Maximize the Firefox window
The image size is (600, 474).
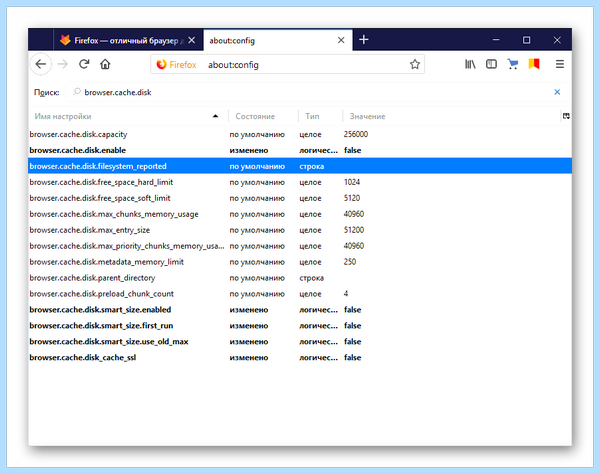pyautogui.click(x=527, y=40)
